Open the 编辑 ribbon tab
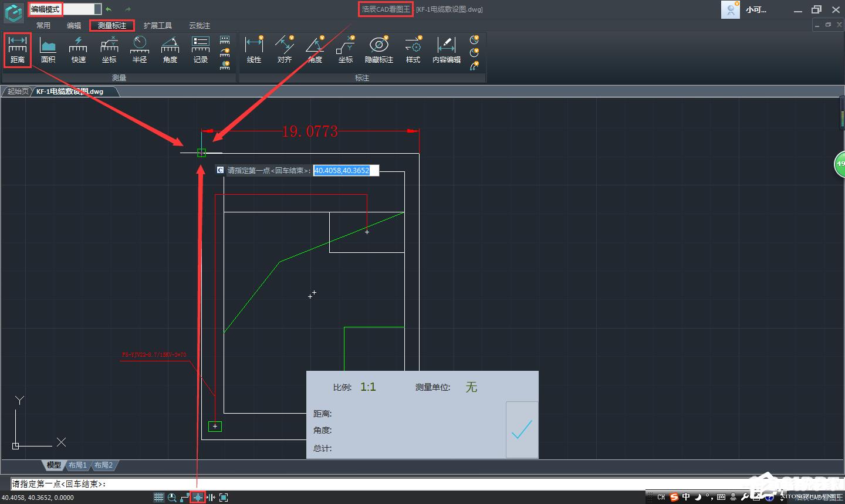The height and width of the screenshot is (504, 845). click(x=74, y=25)
